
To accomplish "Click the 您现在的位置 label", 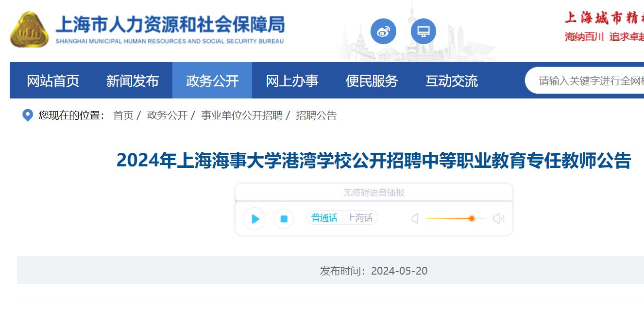I will (72, 115).
